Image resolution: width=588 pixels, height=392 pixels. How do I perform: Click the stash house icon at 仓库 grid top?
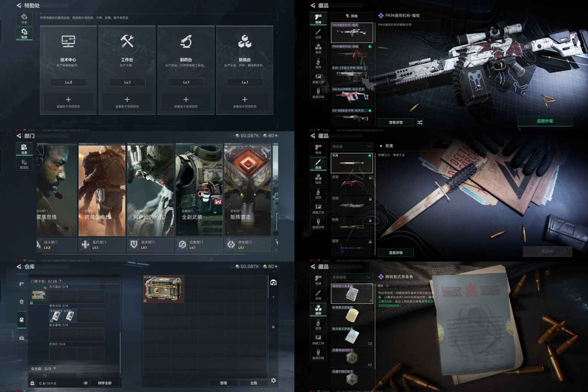pyautogui.click(x=273, y=283)
